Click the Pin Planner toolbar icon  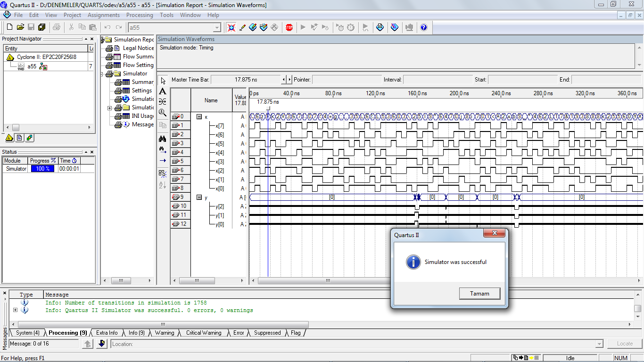tap(264, 27)
